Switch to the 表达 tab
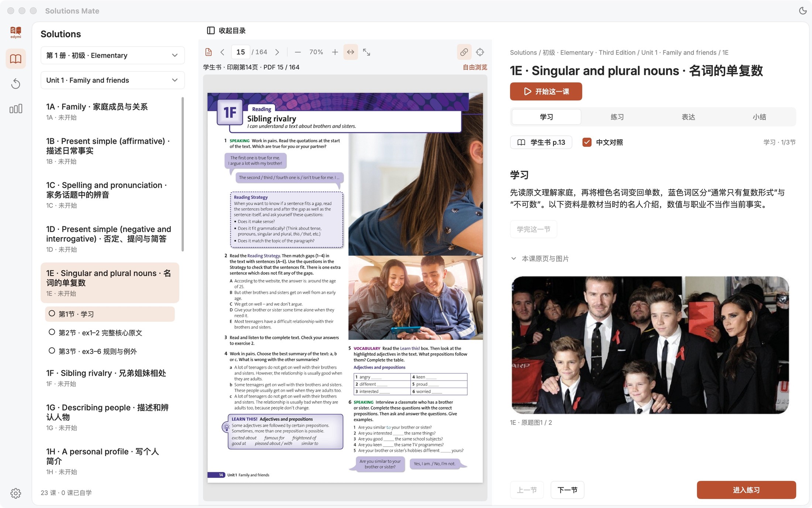This screenshot has width=812, height=508. pos(688,117)
